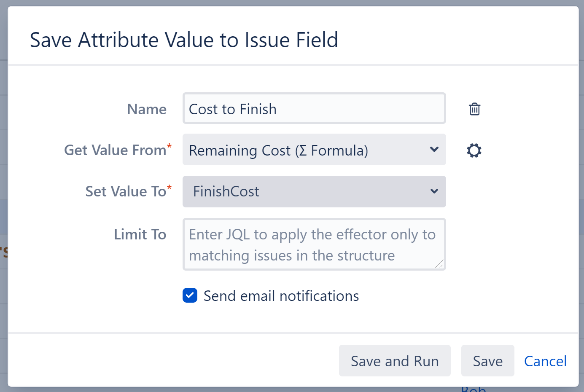The height and width of the screenshot is (392, 584).
Task: Click the Save and Run button
Action: click(394, 361)
